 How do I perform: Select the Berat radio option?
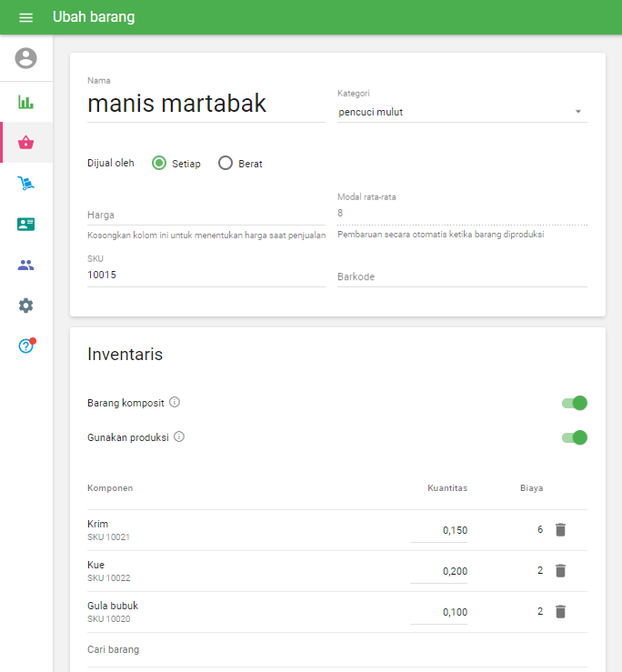click(226, 164)
